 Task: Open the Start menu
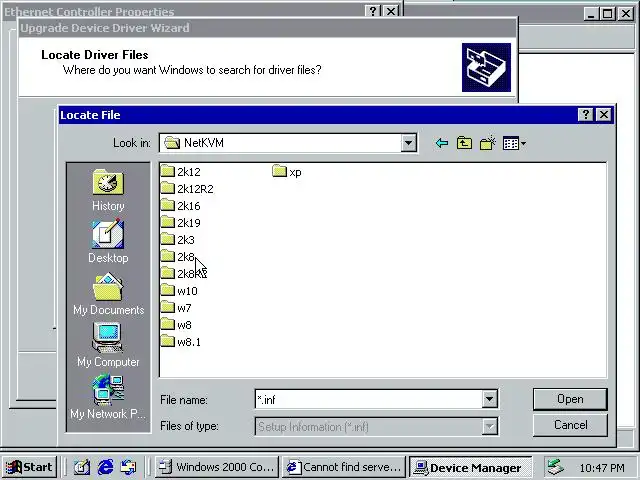click(29, 467)
